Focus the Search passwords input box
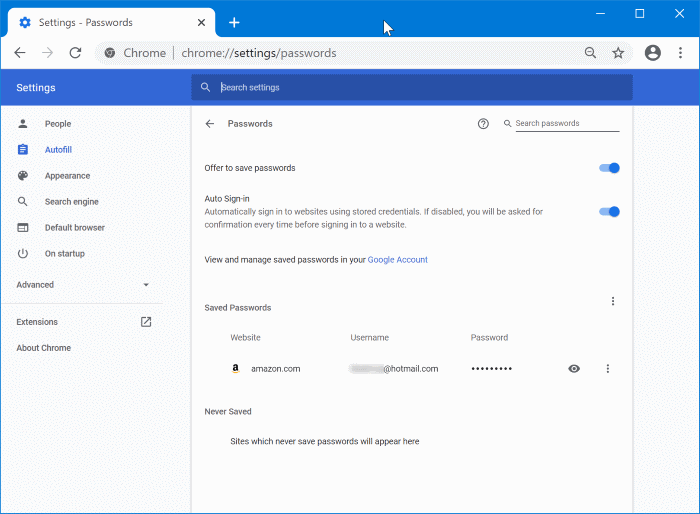The height and width of the screenshot is (514, 700). pos(565,124)
